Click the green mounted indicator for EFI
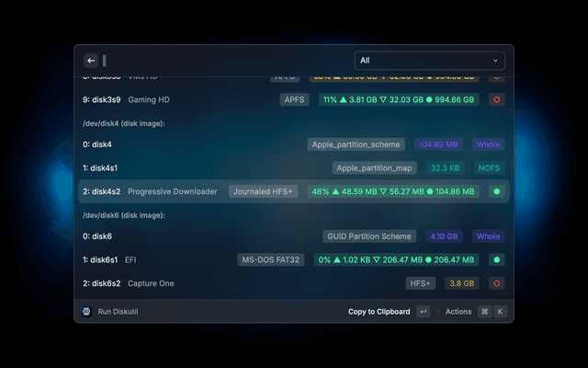This screenshot has width=588, height=368. click(x=496, y=260)
